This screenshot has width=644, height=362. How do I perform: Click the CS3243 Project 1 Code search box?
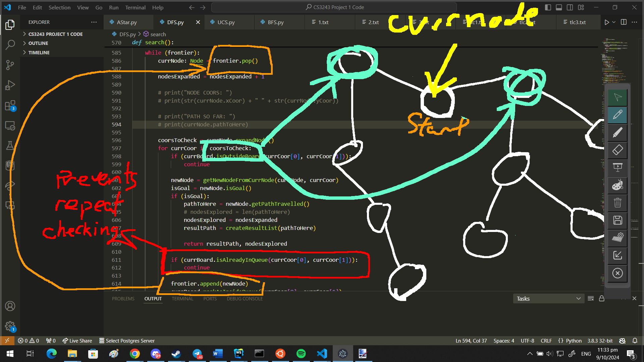[334, 7]
